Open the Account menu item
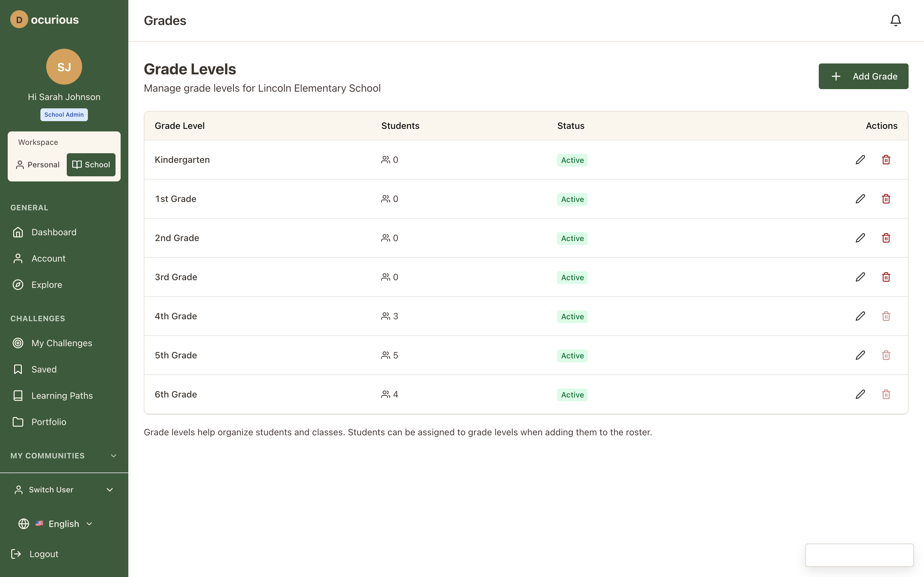 48,258
